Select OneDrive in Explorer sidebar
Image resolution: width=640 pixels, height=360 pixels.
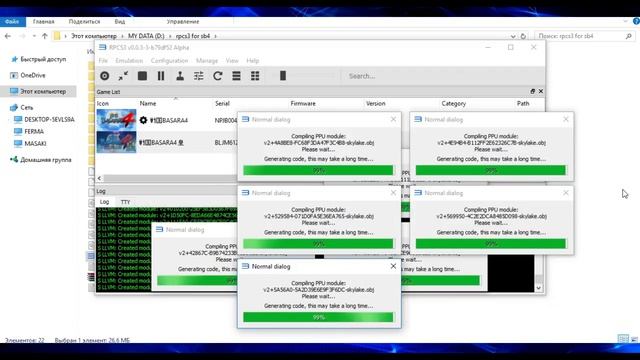pyautogui.click(x=33, y=76)
